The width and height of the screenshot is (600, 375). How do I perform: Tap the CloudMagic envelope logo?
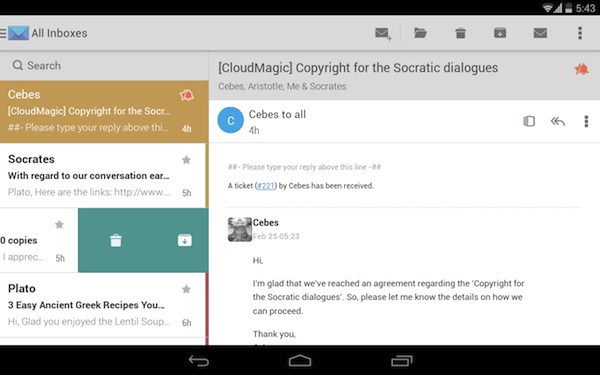18,33
